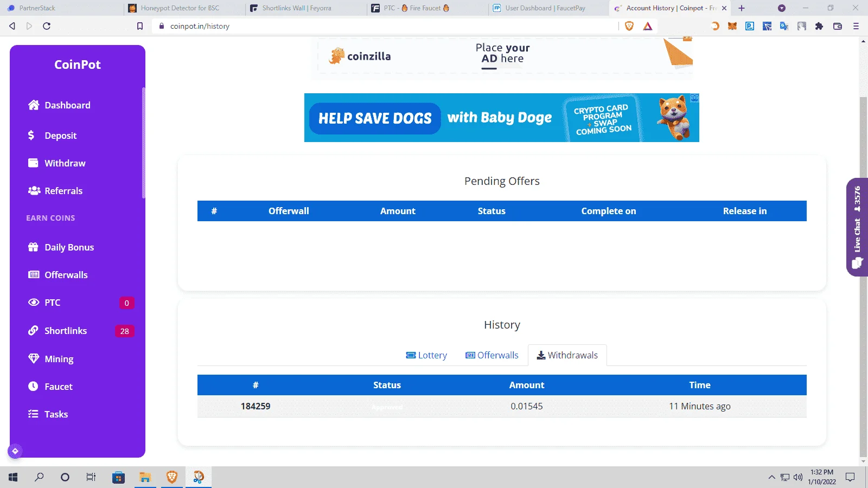Click the purple widget button below sidebar
The image size is (868, 488).
(x=15, y=451)
